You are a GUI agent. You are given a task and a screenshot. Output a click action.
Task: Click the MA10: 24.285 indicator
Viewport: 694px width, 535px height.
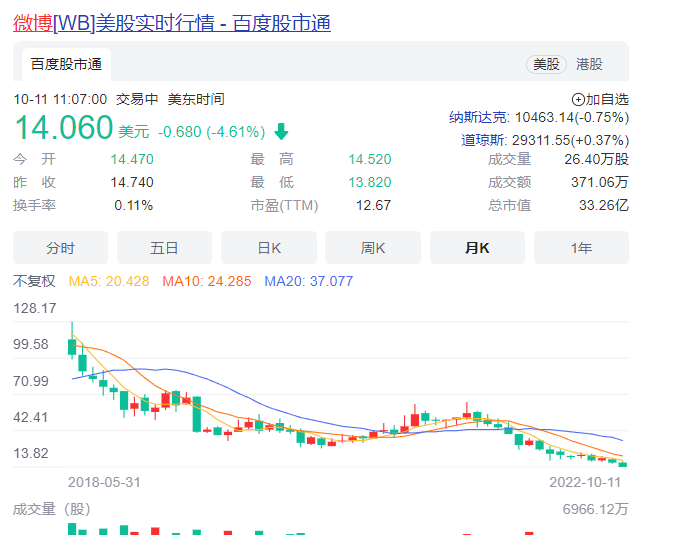207,281
